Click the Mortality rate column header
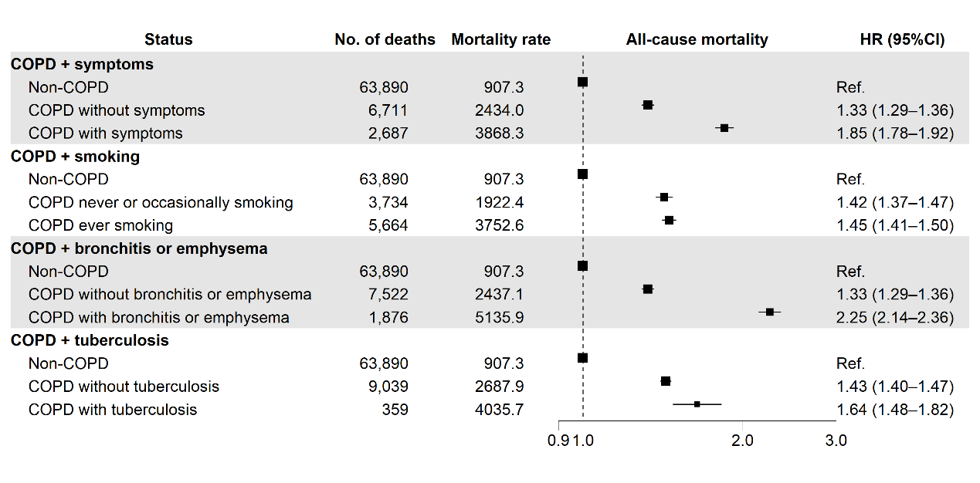 pos(500,39)
